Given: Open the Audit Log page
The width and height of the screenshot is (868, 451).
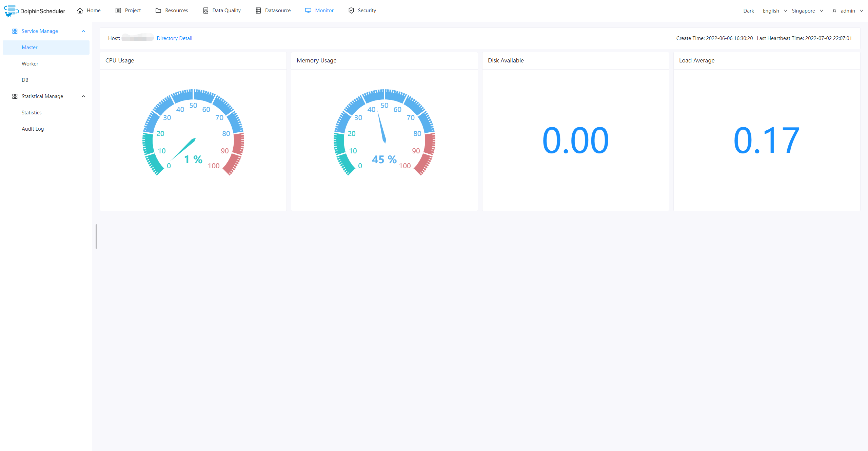Looking at the screenshot, I should [x=33, y=129].
